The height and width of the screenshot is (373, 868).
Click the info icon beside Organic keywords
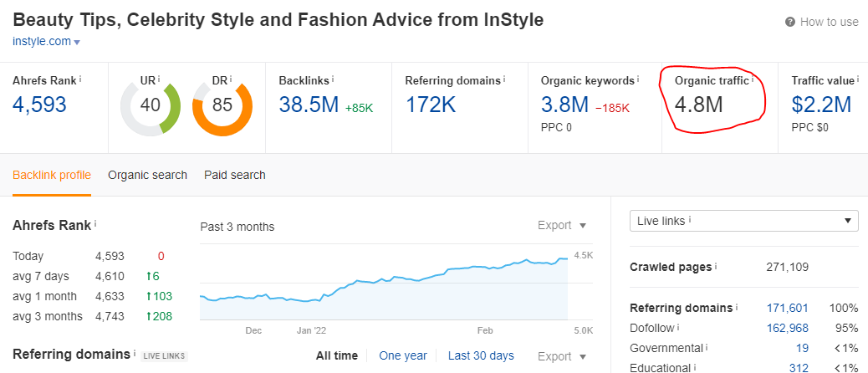point(638,79)
